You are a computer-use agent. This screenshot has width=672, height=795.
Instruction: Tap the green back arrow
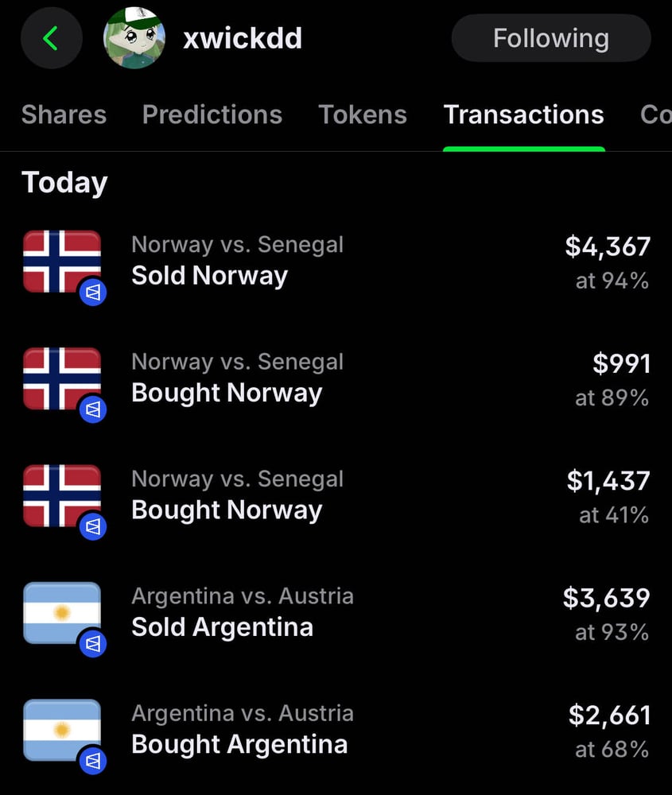51,38
